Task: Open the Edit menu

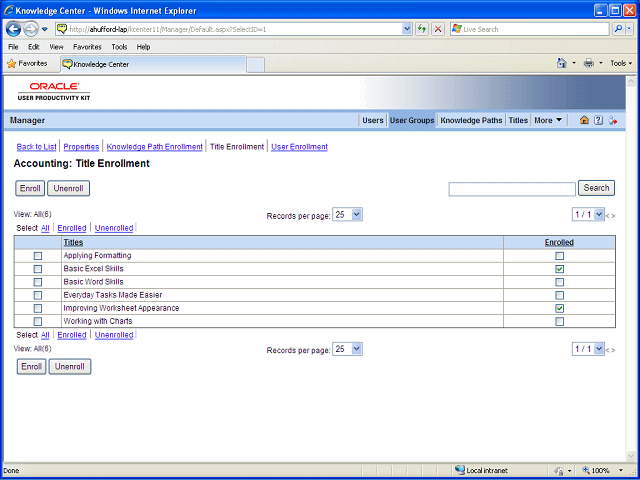Action: 33,47
